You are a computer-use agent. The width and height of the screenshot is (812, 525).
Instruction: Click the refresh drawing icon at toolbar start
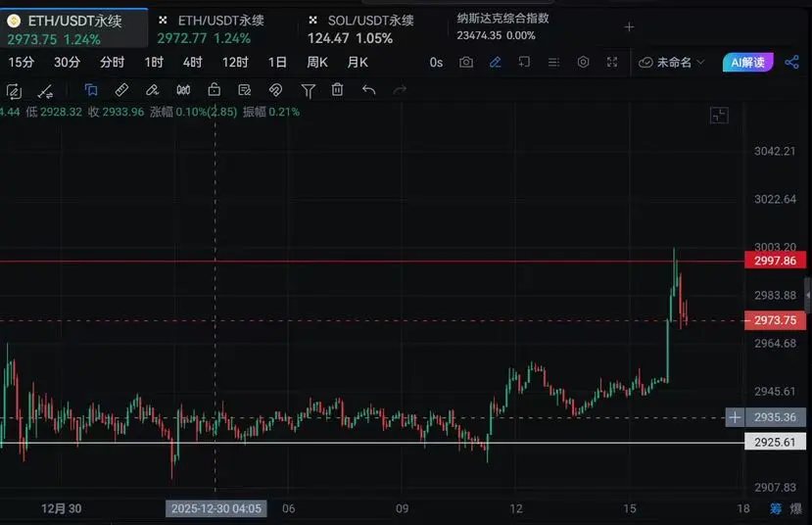coord(14,91)
